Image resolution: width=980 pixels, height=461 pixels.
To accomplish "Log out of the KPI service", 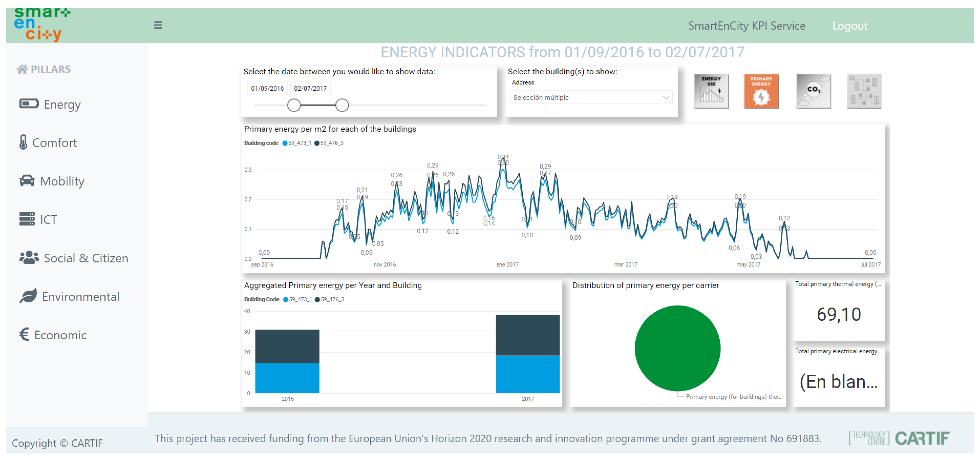I will click(850, 26).
